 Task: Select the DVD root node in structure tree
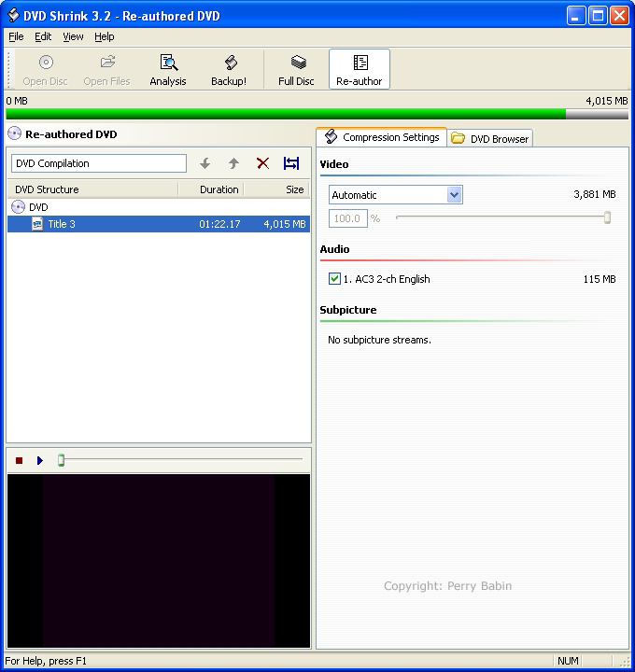(x=38, y=207)
